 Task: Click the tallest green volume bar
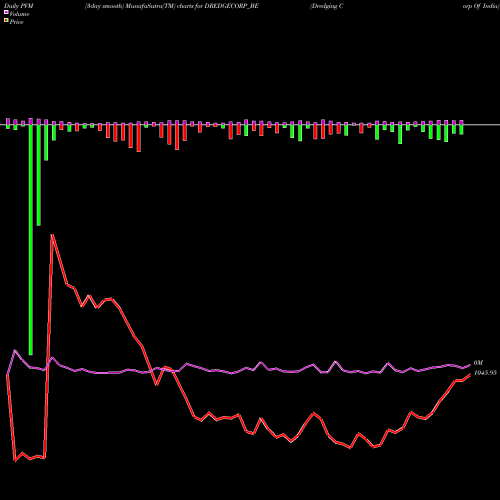[x=31, y=239]
